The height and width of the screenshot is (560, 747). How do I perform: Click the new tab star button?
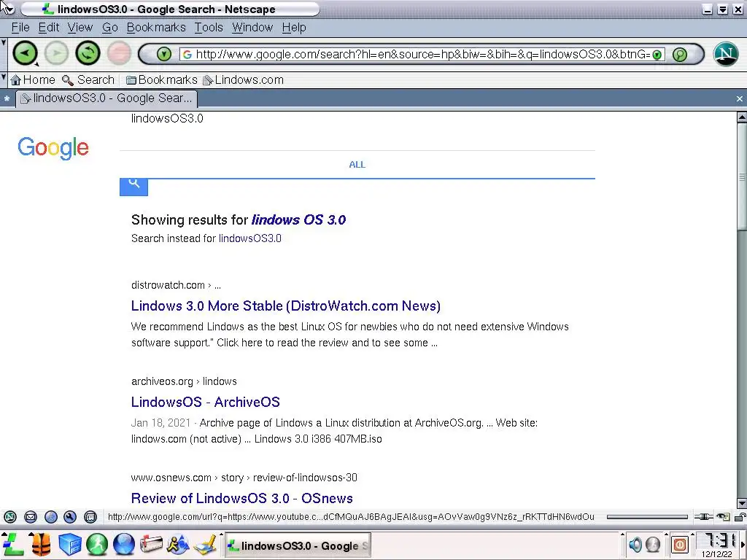(x=7, y=99)
